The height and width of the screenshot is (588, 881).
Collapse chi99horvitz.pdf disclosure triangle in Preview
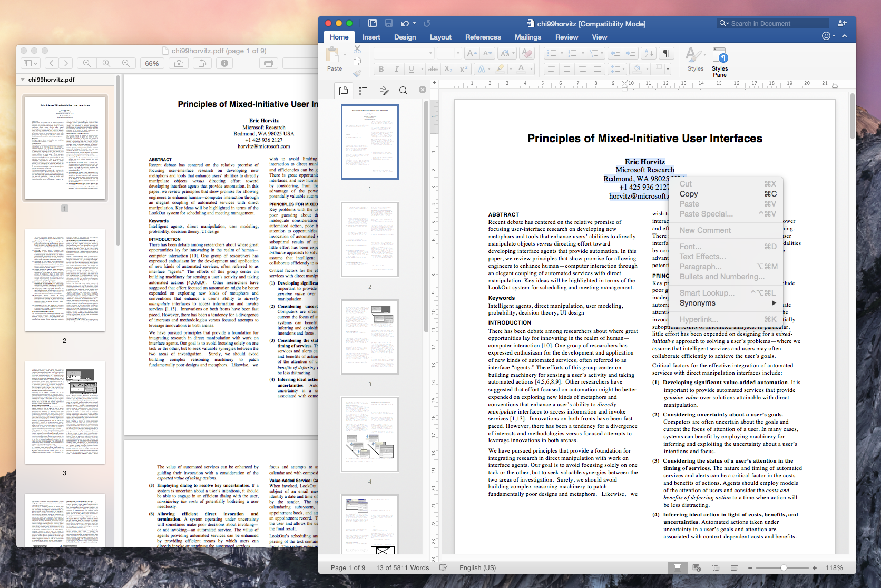point(23,80)
